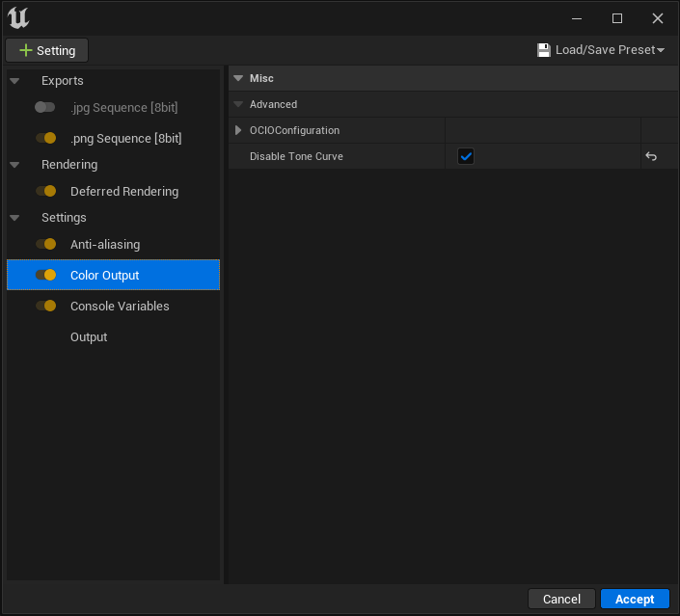This screenshot has height=616, width=680.
Task: Uncheck the Disable Tone Curve checkbox
Action: point(466,156)
